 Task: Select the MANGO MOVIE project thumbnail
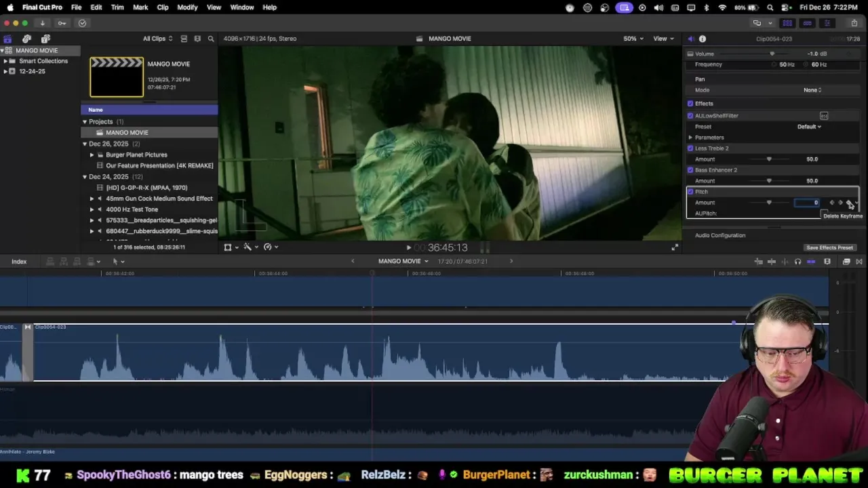pos(117,77)
